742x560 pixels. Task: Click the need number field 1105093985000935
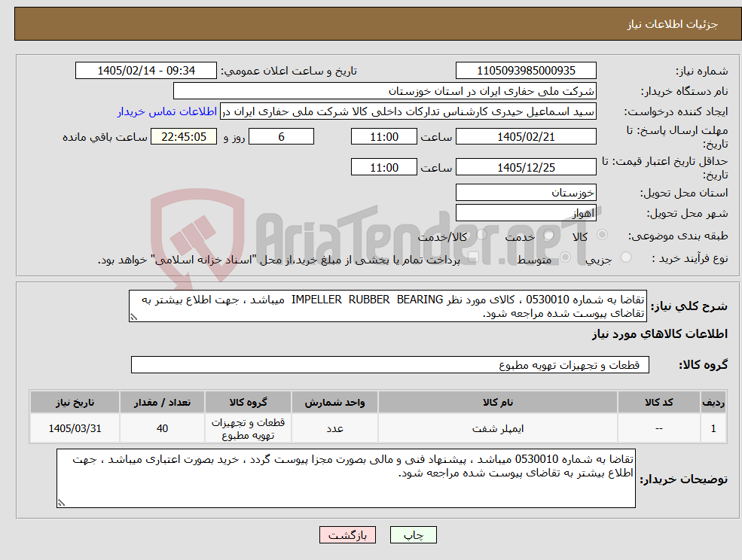point(526,71)
